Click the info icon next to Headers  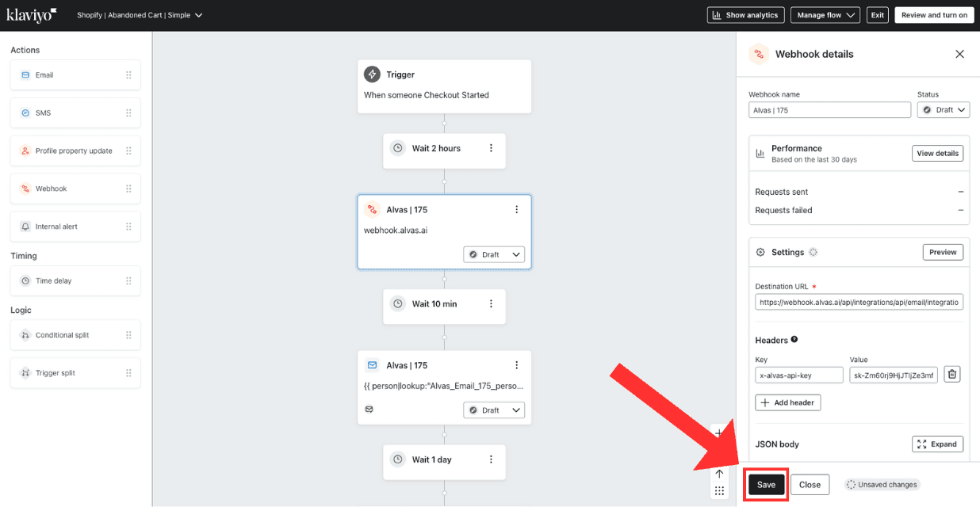[x=794, y=340]
